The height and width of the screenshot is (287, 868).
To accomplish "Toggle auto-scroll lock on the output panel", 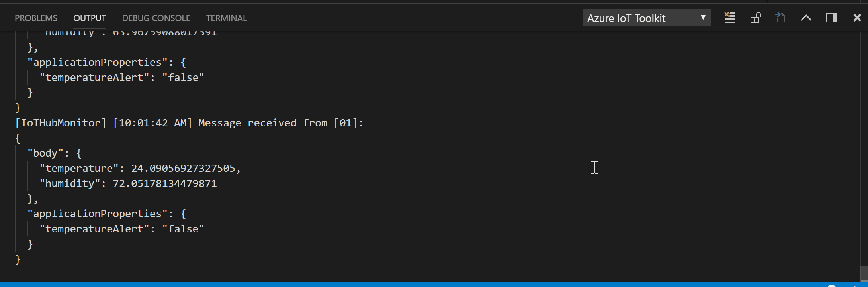I will tap(755, 18).
